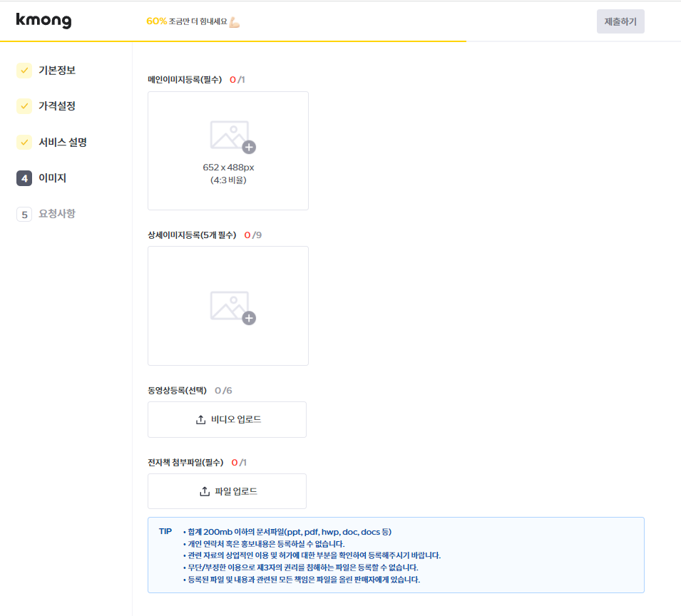
Task: Click the tip about 개인 연락처 혹은 홍보내용
Action: coord(266,544)
